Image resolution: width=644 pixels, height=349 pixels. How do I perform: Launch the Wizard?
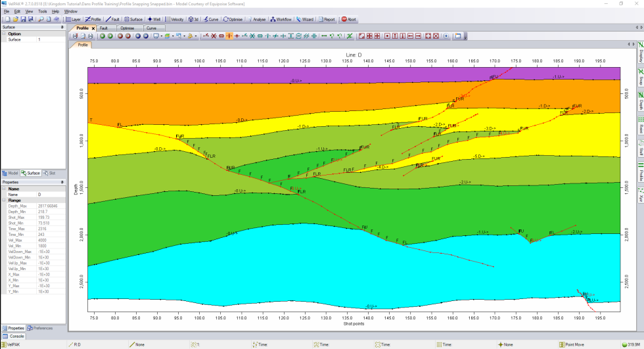pyautogui.click(x=305, y=19)
